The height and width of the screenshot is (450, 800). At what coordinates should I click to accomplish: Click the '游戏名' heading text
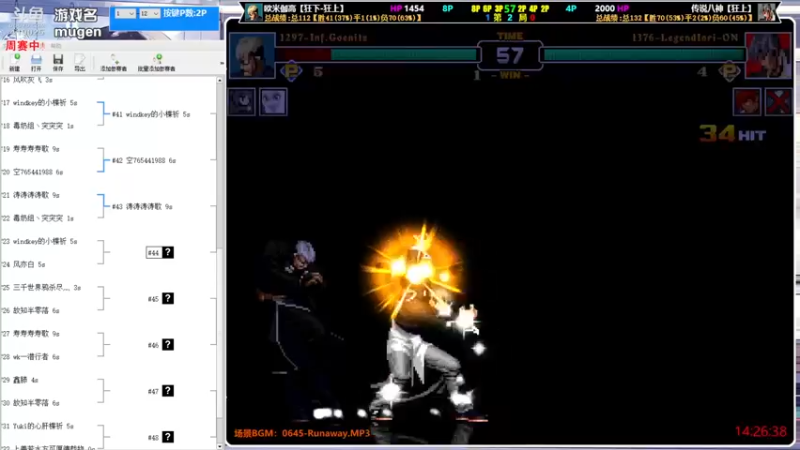tap(76, 15)
